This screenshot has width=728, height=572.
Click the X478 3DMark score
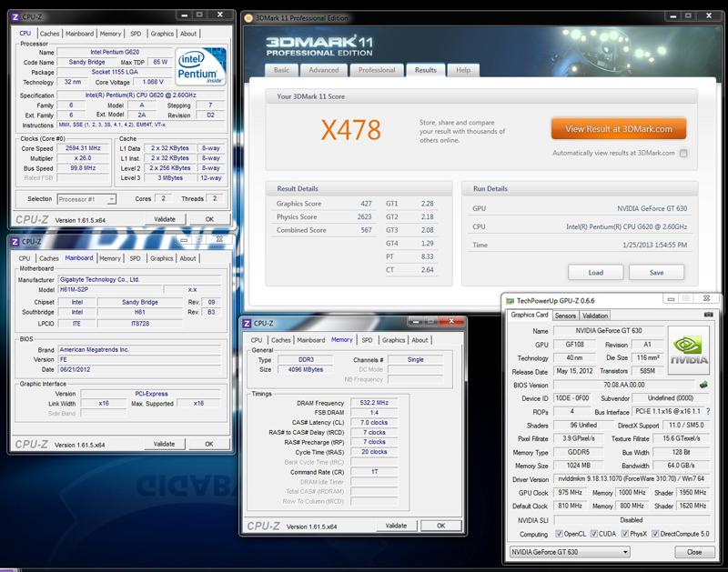click(351, 130)
